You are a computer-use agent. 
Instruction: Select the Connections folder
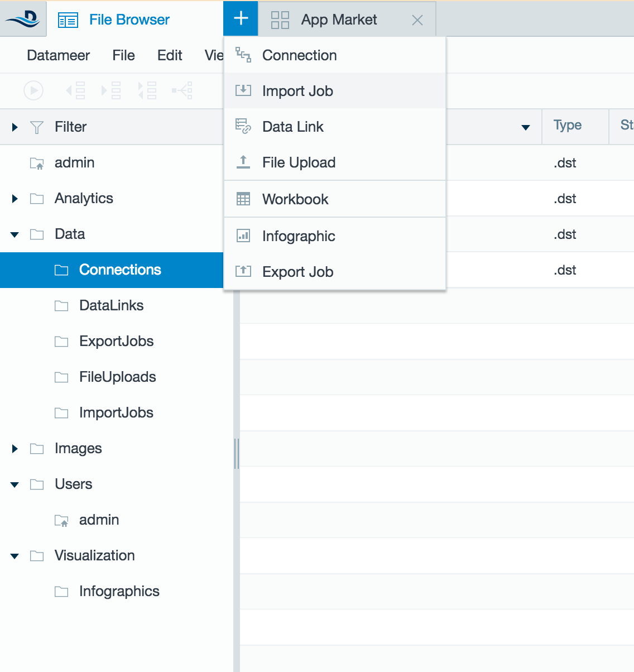point(112,270)
